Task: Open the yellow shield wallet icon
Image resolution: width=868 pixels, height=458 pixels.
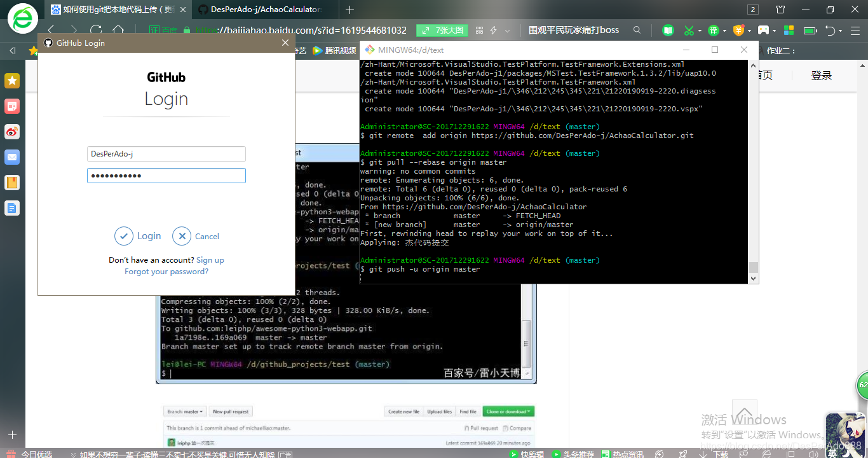Action: coord(738,31)
